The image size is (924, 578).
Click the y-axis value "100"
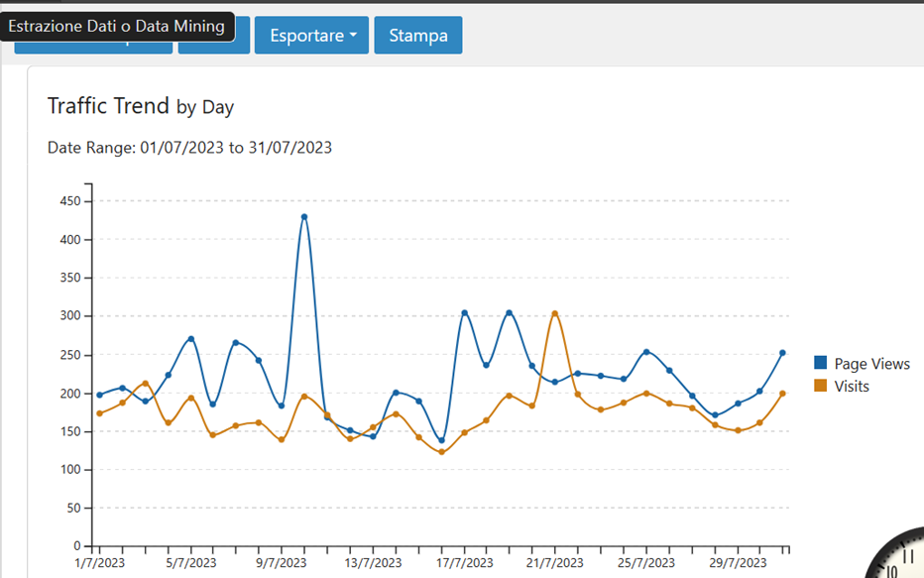click(70, 470)
